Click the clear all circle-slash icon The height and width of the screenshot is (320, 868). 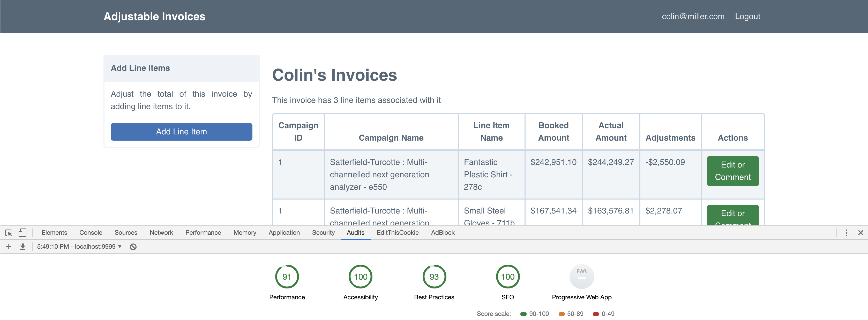point(133,247)
